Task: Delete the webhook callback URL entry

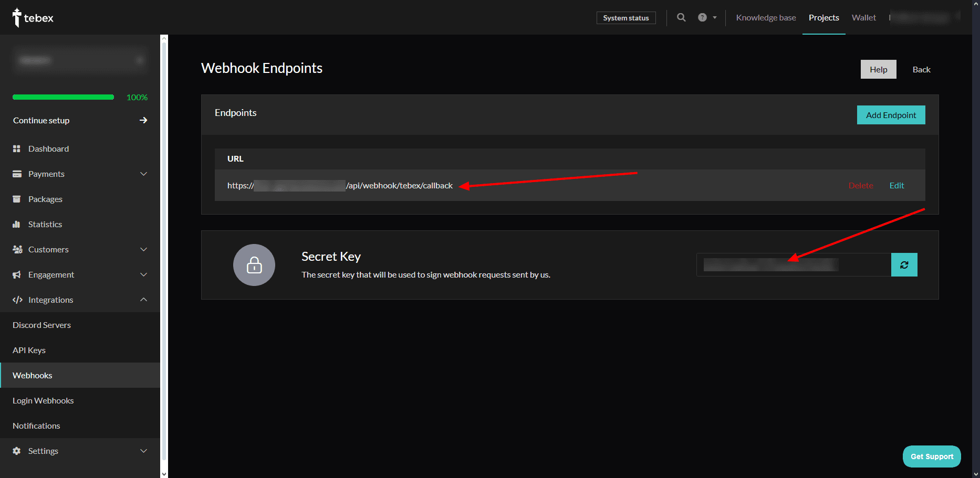Action: pyautogui.click(x=861, y=185)
